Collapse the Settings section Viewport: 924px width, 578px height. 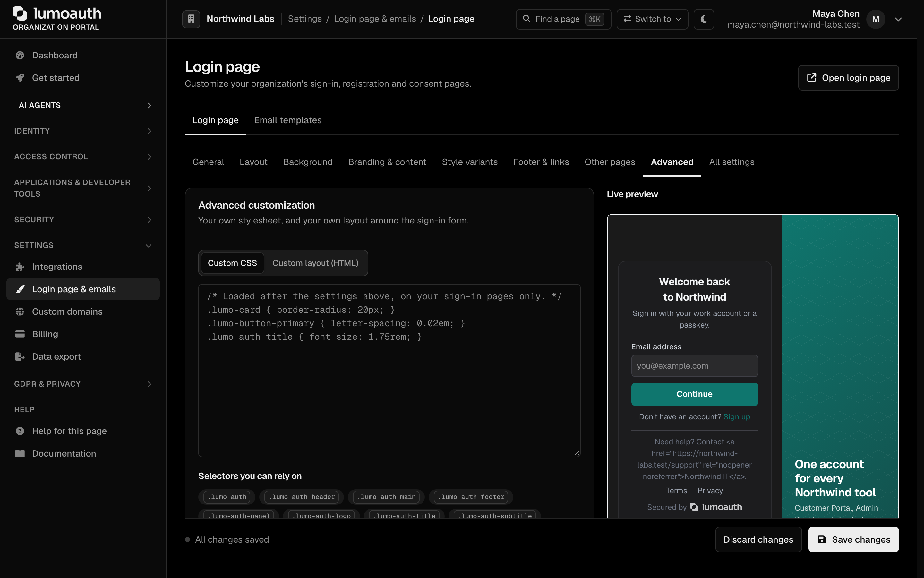pos(83,245)
